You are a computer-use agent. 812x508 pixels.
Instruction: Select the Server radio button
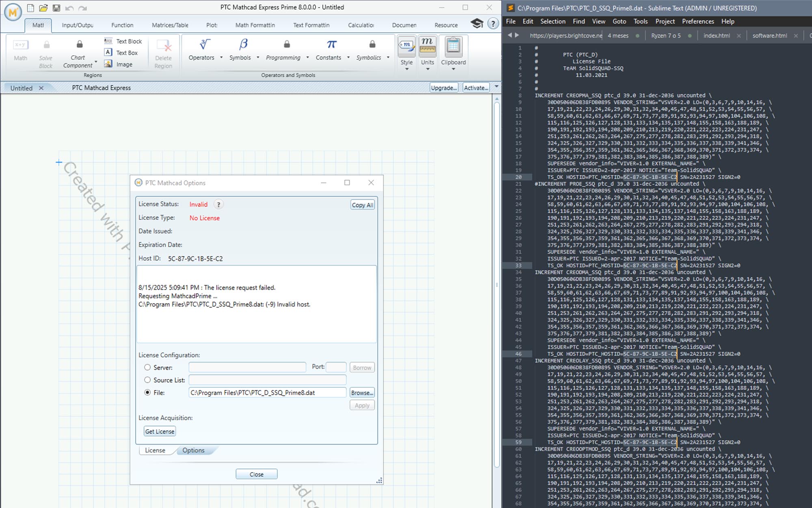click(147, 367)
